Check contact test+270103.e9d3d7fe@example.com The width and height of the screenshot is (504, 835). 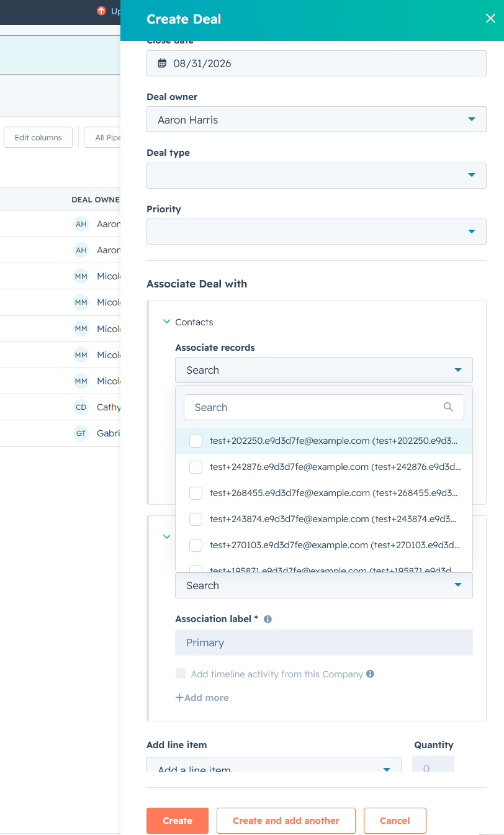[x=196, y=545]
